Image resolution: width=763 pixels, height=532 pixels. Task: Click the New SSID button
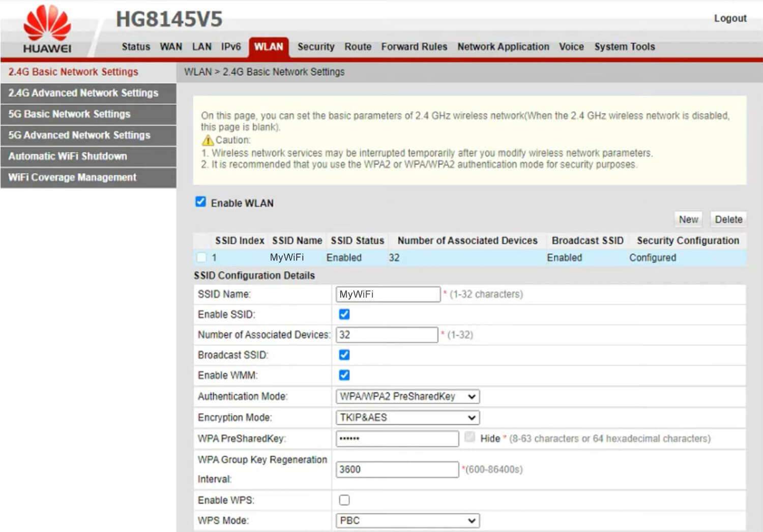(x=688, y=219)
